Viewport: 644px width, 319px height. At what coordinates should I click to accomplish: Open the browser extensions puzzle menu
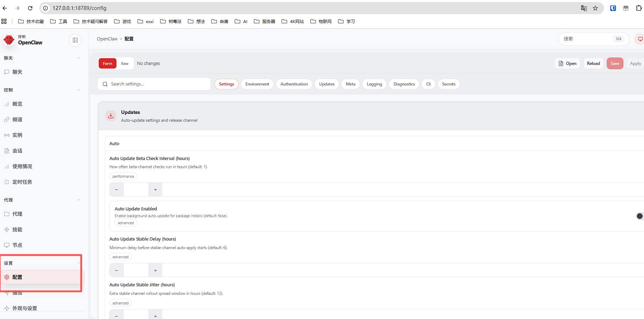coord(639,8)
